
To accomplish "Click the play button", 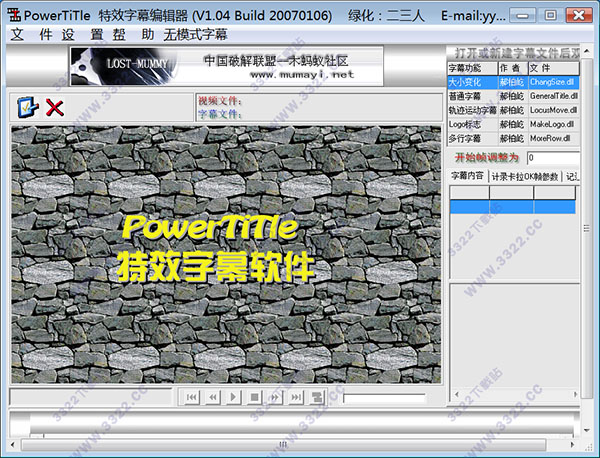I will [233, 398].
